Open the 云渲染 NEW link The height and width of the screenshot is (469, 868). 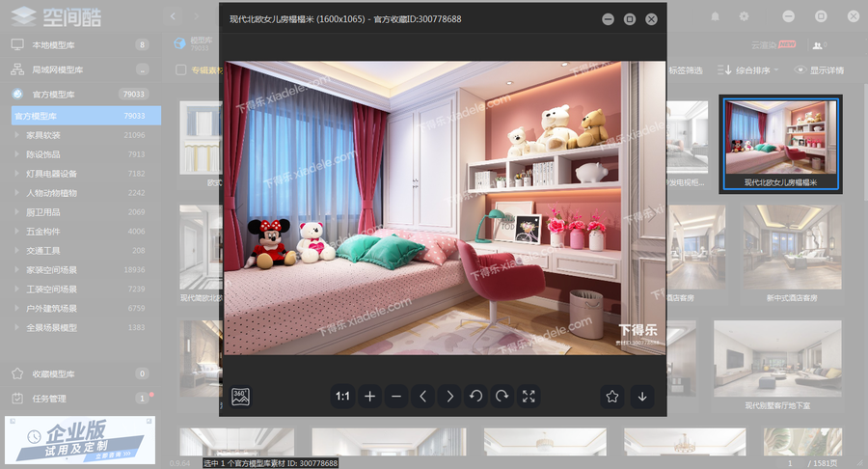(x=773, y=44)
